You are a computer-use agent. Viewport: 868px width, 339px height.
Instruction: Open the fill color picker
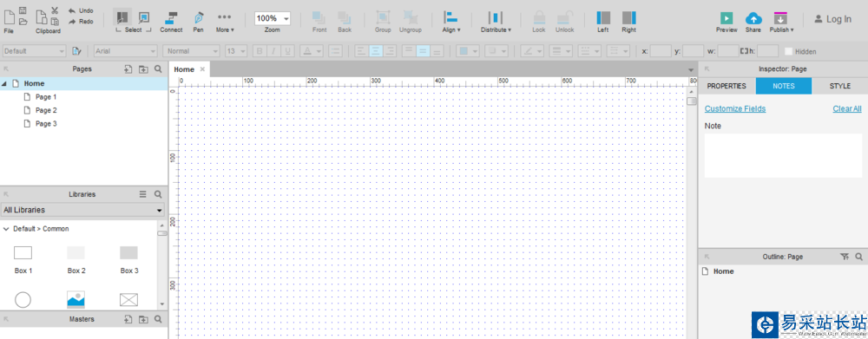tap(468, 51)
